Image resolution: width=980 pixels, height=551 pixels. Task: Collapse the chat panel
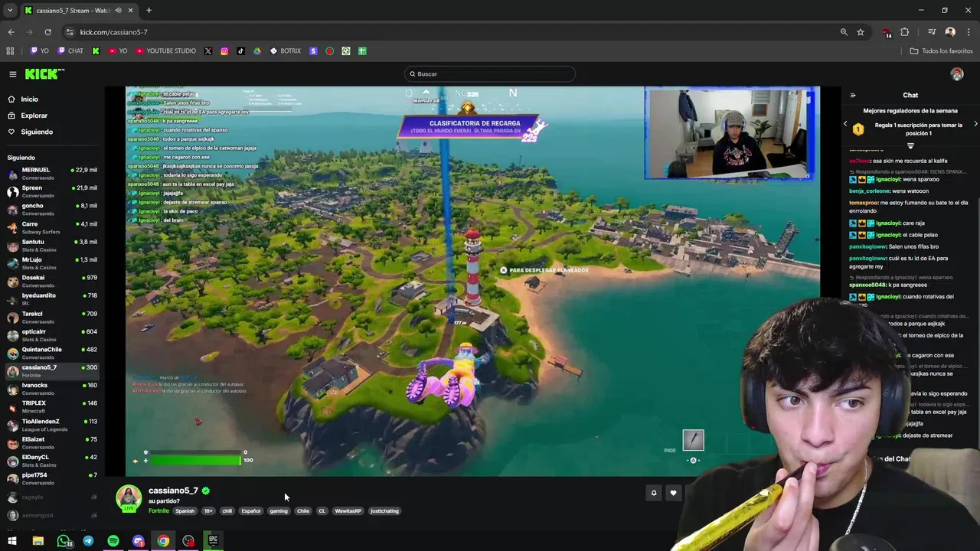853,96
